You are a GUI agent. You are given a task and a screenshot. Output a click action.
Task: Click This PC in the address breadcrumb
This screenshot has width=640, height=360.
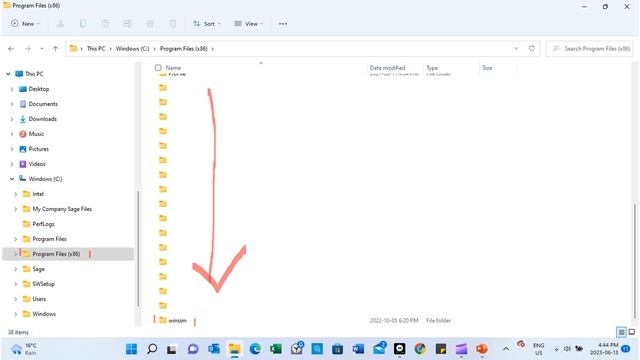click(x=96, y=49)
